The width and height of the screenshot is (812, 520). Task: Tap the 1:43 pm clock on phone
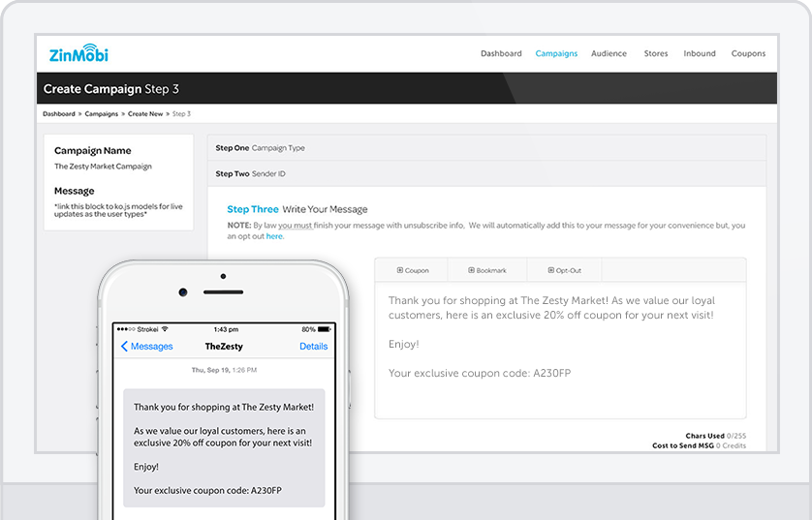[226, 329]
